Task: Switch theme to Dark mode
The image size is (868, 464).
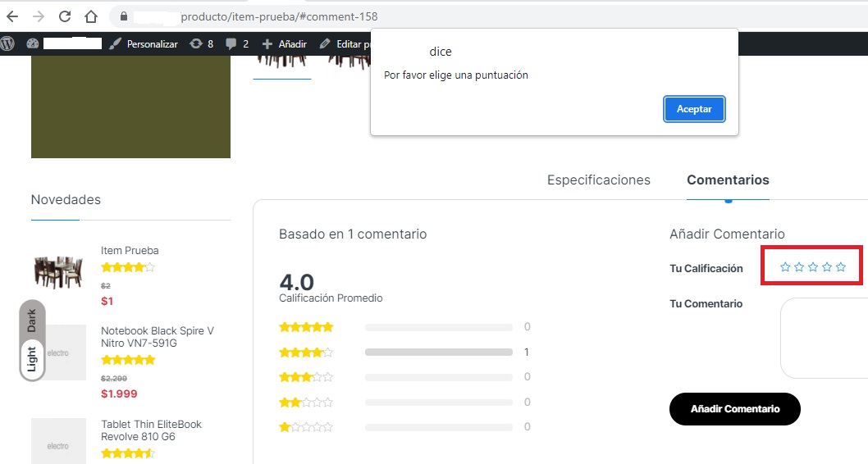Action: [x=31, y=321]
